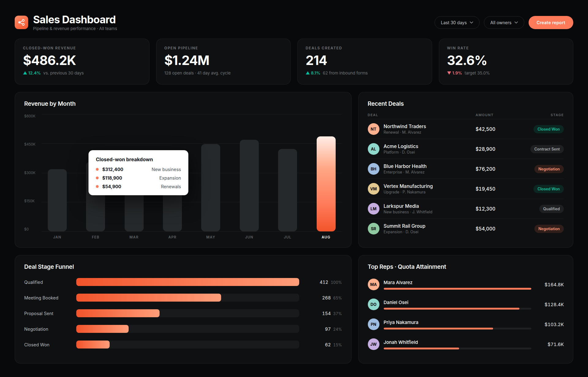Click the STAGE column header
The image size is (588, 377).
[557, 115]
